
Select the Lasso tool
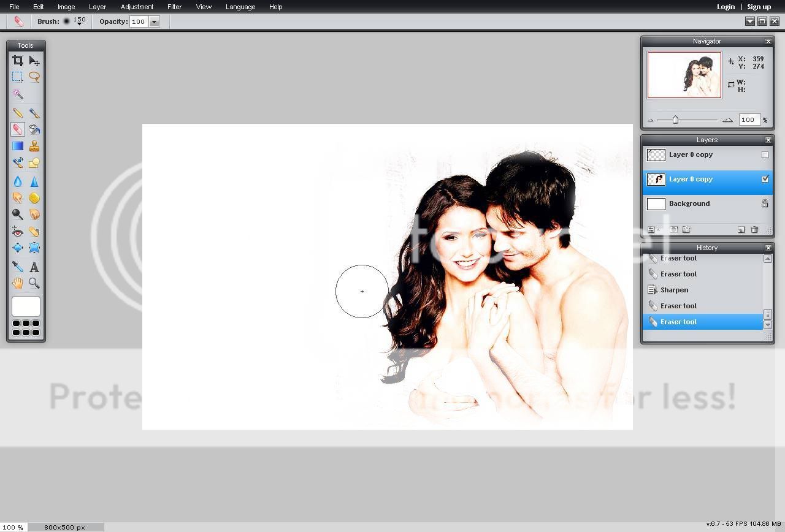(34, 77)
